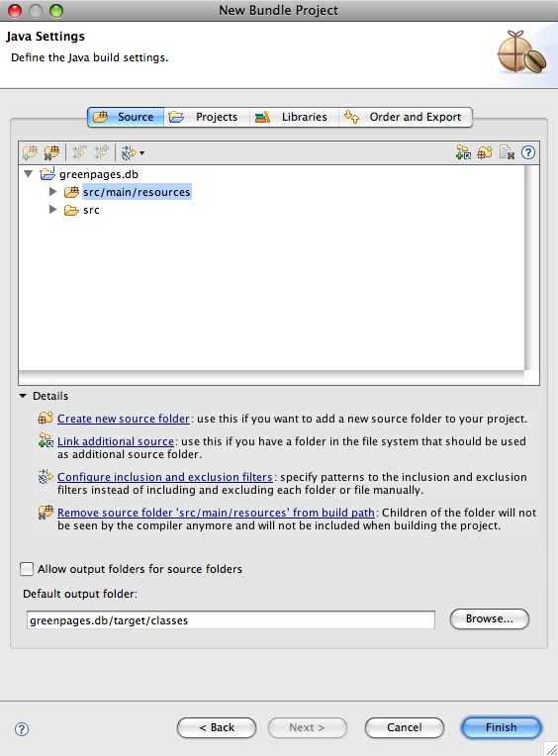Click the bottom-left help icon

point(21,728)
